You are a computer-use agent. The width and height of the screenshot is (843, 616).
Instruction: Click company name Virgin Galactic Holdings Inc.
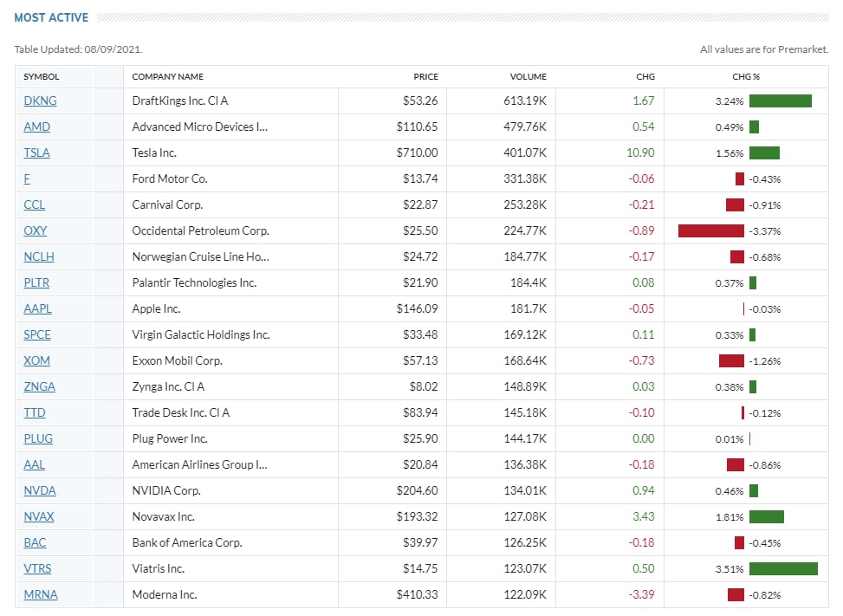201,335
